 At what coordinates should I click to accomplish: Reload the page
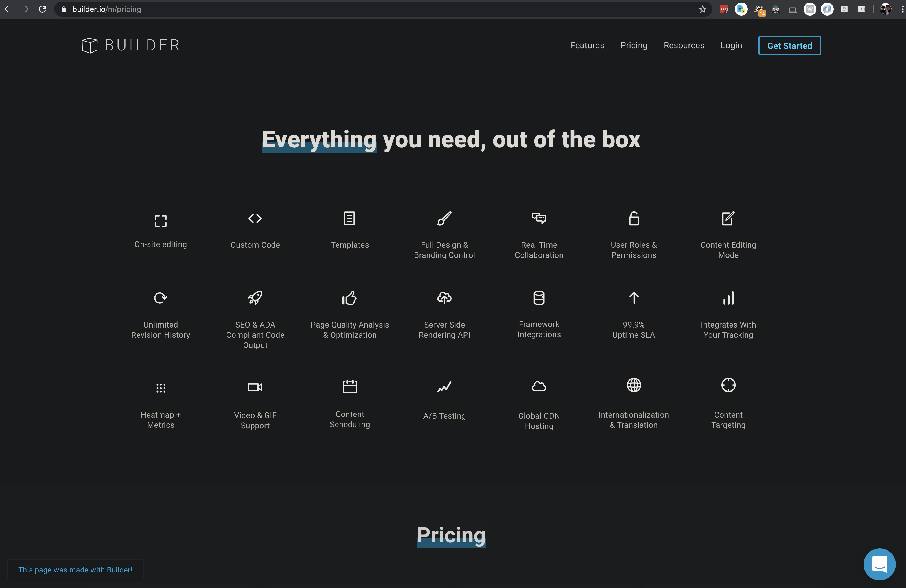click(x=42, y=9)
